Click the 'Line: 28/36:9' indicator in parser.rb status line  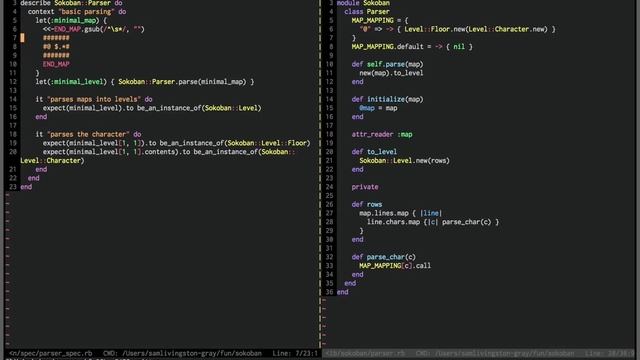(x=609, y=353)
